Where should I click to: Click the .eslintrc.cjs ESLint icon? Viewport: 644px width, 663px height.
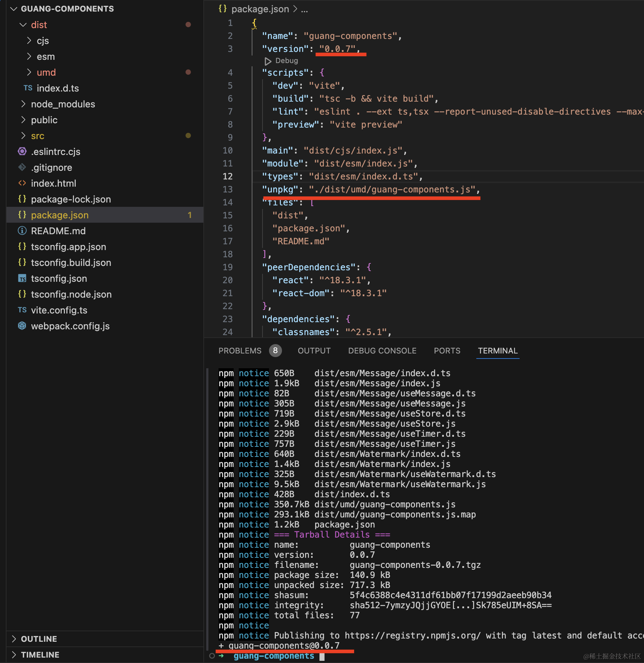[x=22, y=151]
